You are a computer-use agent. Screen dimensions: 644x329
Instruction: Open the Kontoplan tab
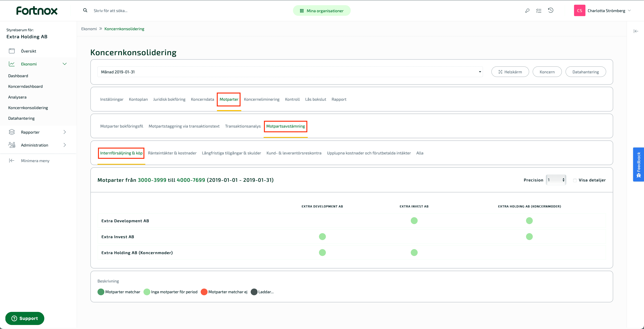pos(138,99)
